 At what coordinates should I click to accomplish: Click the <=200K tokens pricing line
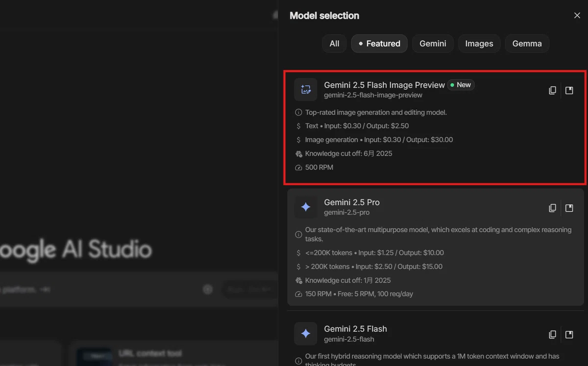374,253
